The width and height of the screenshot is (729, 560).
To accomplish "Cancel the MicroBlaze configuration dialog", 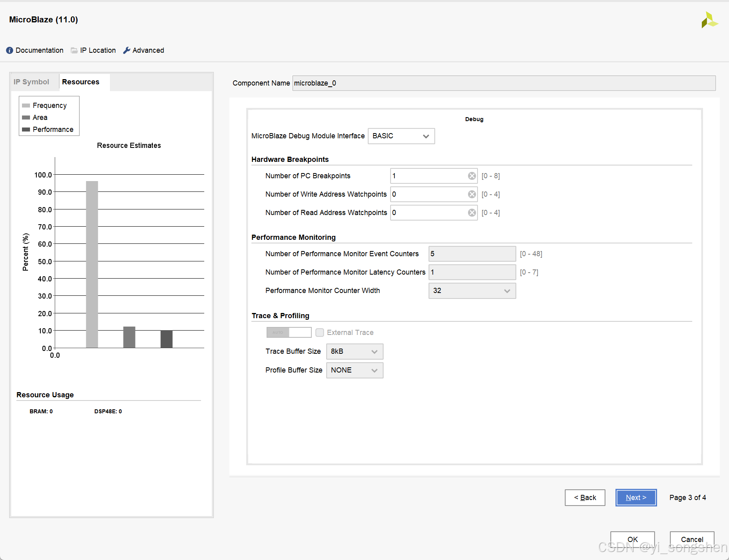I will click(692, 540).
